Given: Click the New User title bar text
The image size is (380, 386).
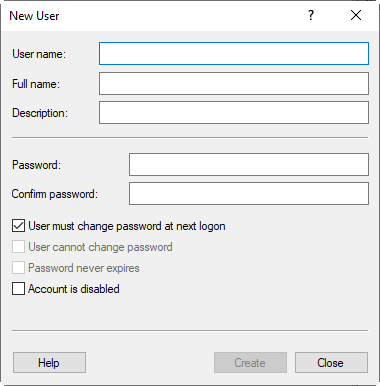Looking at the screenshot, I should pos(34,16).
